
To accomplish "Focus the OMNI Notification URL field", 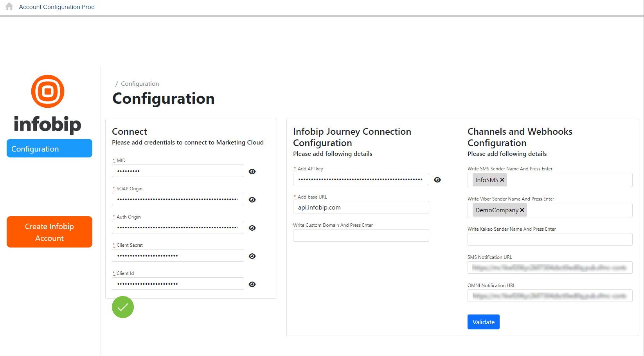I will coord(550,296).
